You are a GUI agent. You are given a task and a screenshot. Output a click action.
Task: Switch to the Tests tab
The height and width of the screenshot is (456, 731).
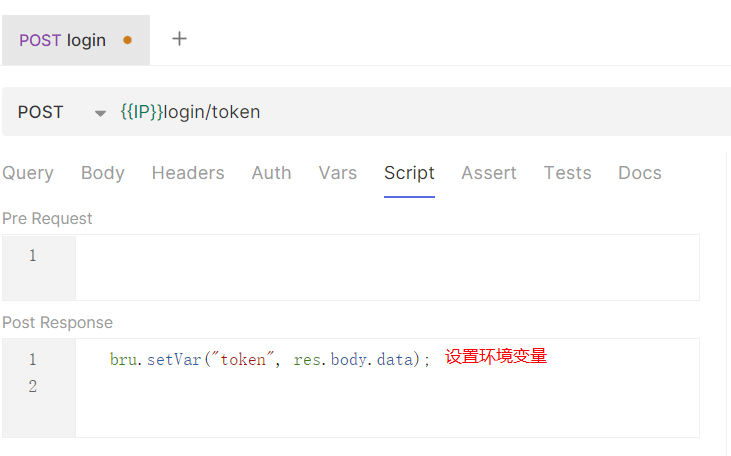(567, 173)
